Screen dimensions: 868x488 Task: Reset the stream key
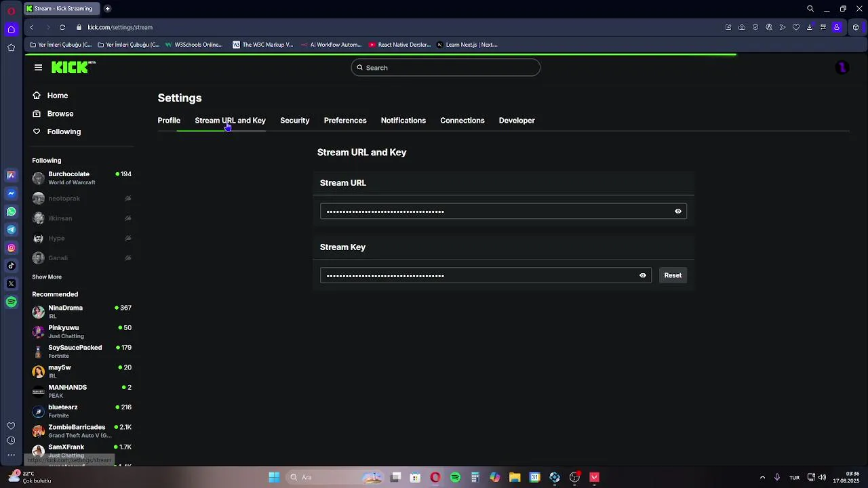[x=673, y=275]
